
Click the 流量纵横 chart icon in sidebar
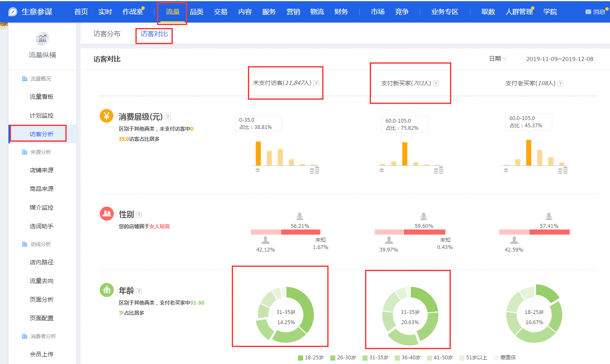click(42, 39)
